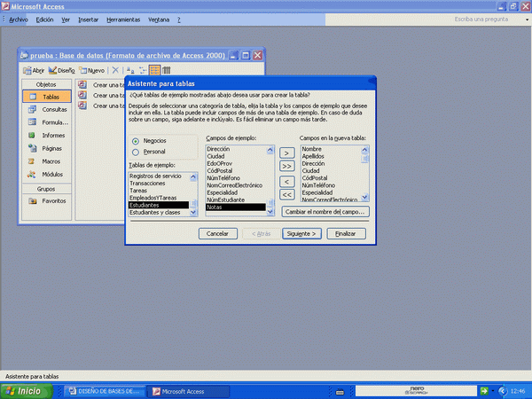532x399 pixels.
Task: Switch to design view with Diseño icon
Action: coord(61,70)
